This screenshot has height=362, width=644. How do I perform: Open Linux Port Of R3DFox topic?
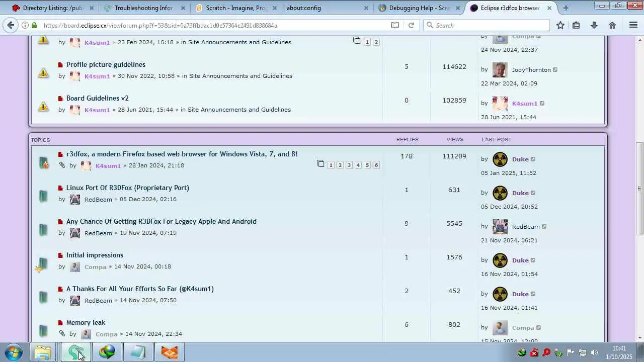coord(128,188)
